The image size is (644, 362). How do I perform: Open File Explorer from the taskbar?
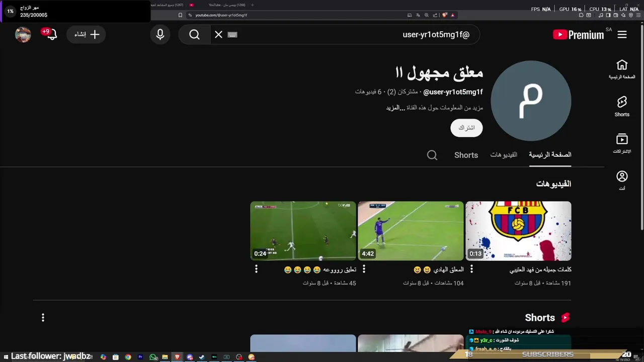pos(165,357)
